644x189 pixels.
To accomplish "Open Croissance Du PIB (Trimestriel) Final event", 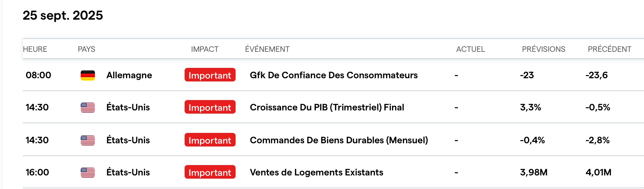I will (x=327, y=107).
